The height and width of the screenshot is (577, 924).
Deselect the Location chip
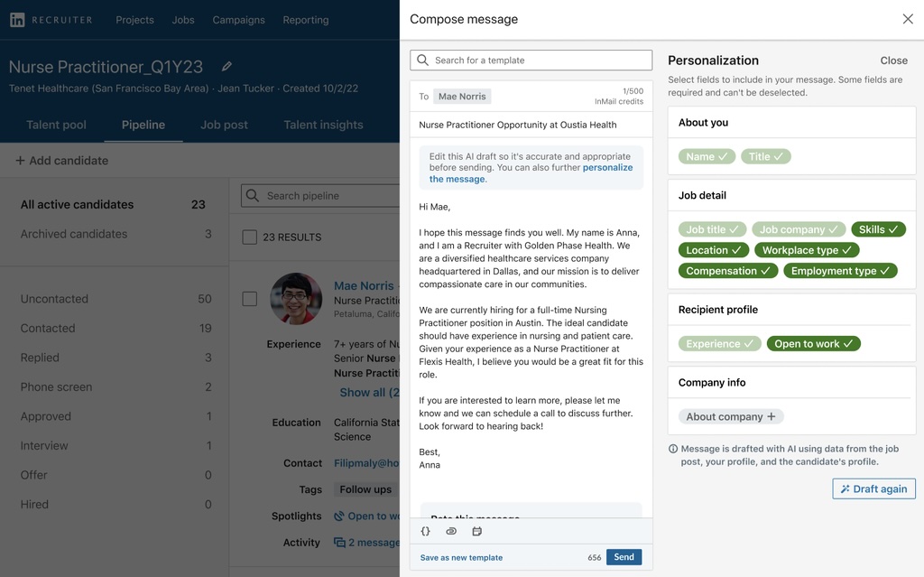(714, 250)
